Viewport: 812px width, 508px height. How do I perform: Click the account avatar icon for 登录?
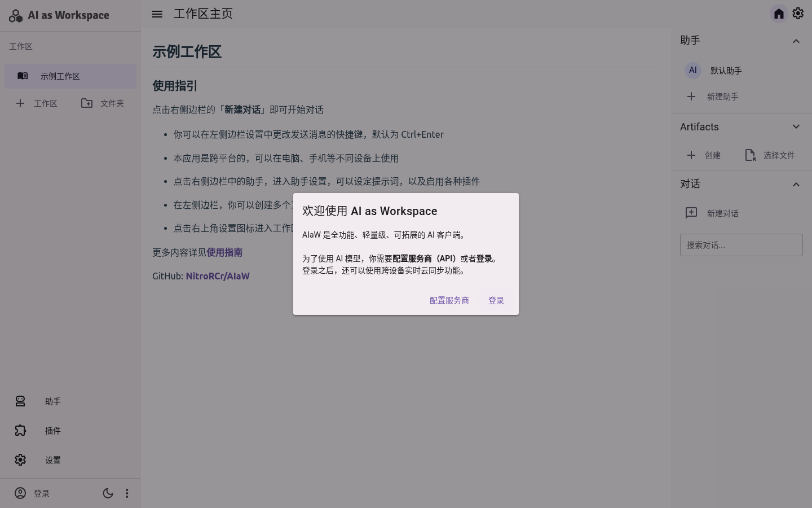coord(20,493)
